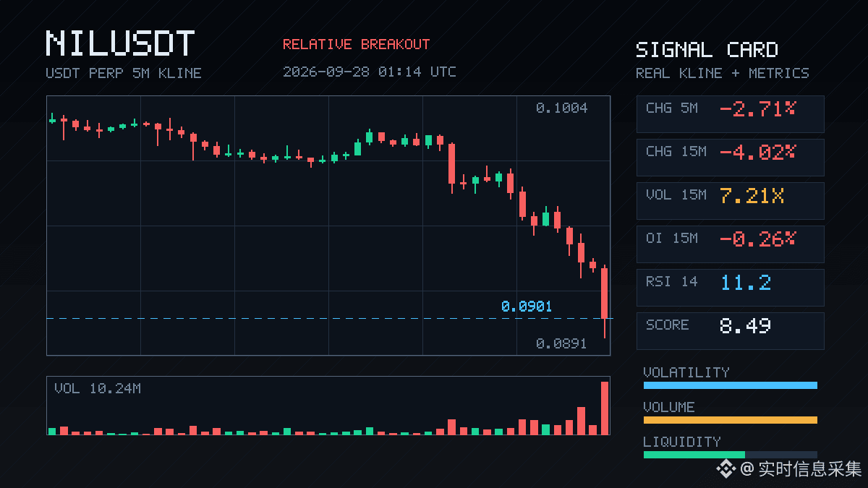
Task: Select the VOL 15M 7.21X card
Action: click(x=730, y=200)
